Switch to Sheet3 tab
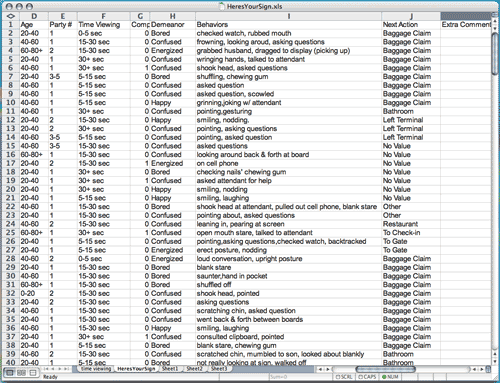 [219, 369]
